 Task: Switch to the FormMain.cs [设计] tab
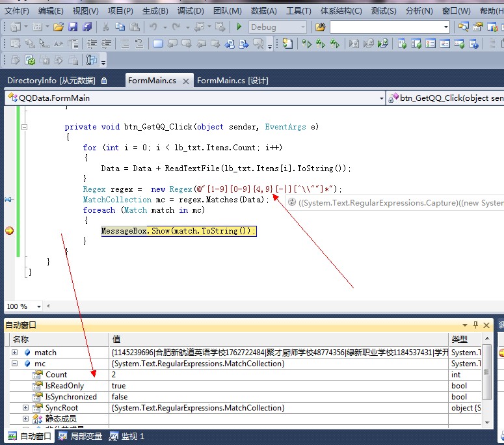coord(232,81)
